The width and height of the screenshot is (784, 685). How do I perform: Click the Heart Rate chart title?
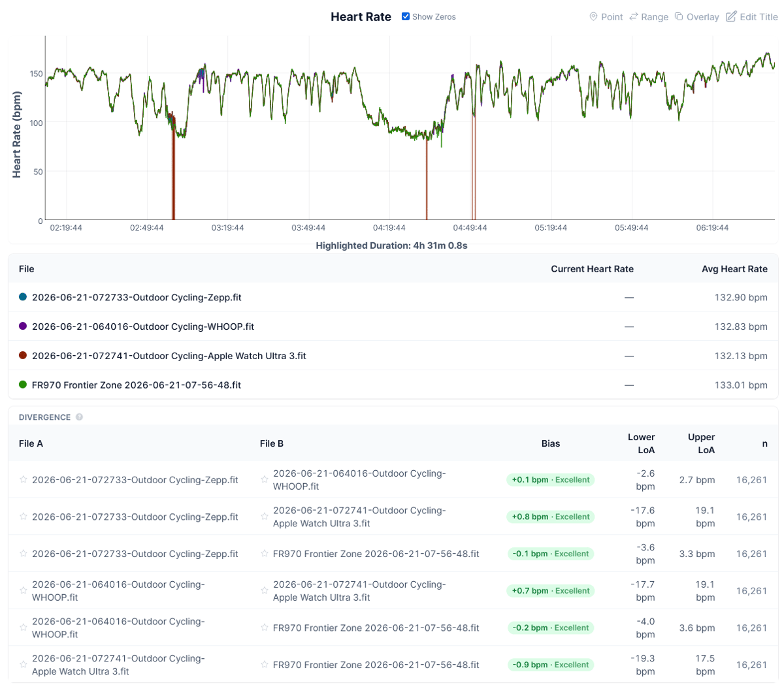[361, 17]
